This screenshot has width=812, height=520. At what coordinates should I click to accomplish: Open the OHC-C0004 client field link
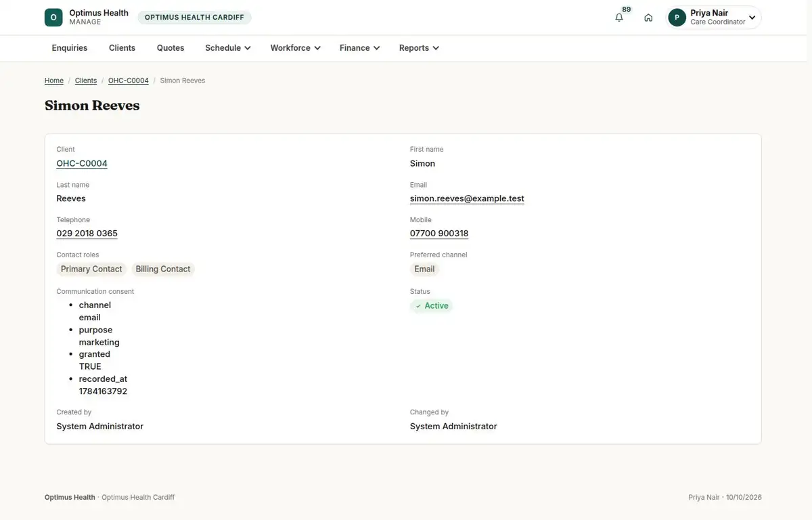82,163
